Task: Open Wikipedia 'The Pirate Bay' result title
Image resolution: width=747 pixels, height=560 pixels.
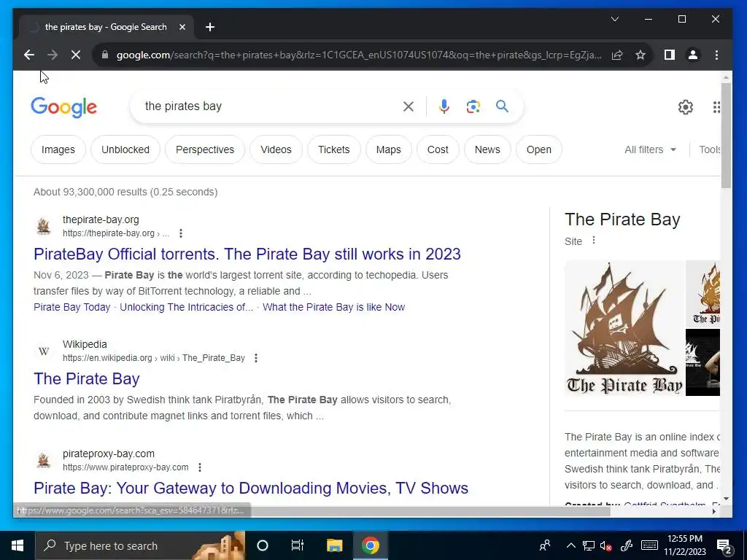Action: pos(87,378)
